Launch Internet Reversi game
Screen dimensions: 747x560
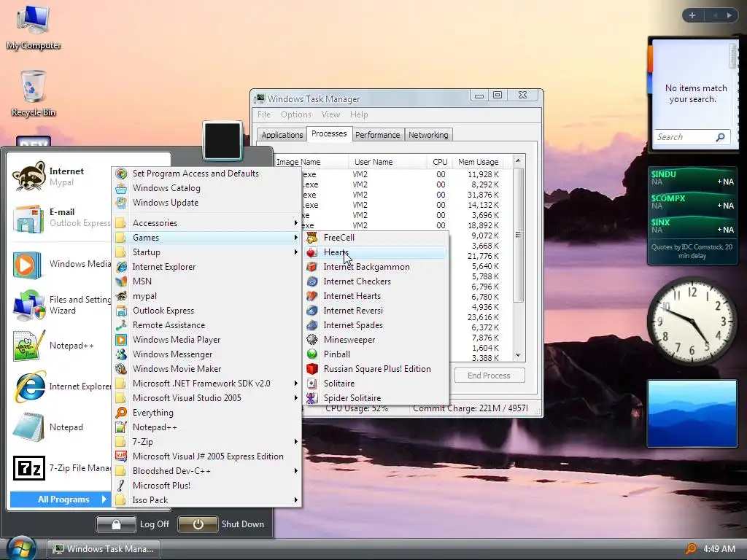(x=376, y=311)
